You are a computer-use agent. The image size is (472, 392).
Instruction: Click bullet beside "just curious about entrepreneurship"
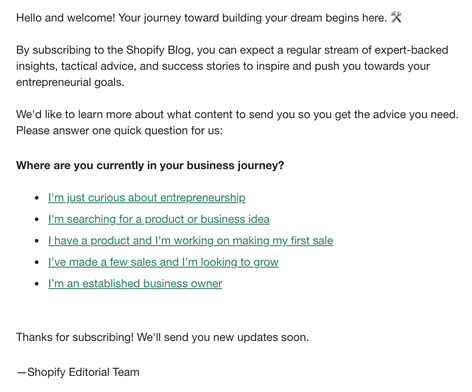pos(37,198)
